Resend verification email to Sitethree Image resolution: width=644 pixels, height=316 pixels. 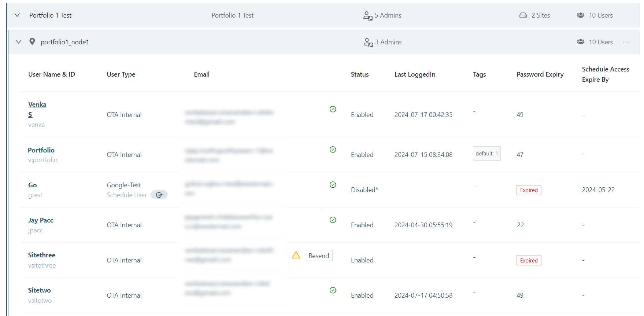(x=318, y=256)
